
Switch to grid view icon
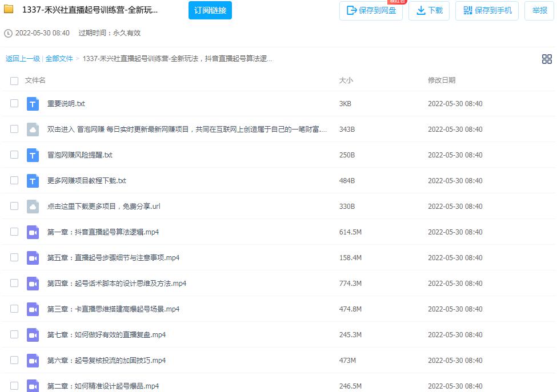click(x=547, y=59)
